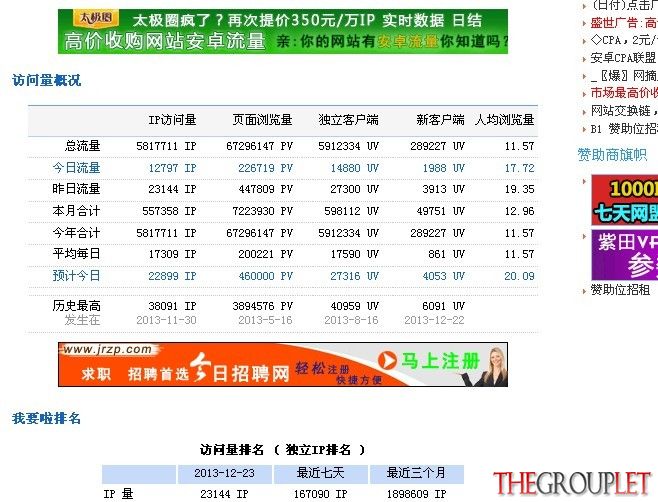Click the predicted 460000 PV value

[x=265, y=276]
